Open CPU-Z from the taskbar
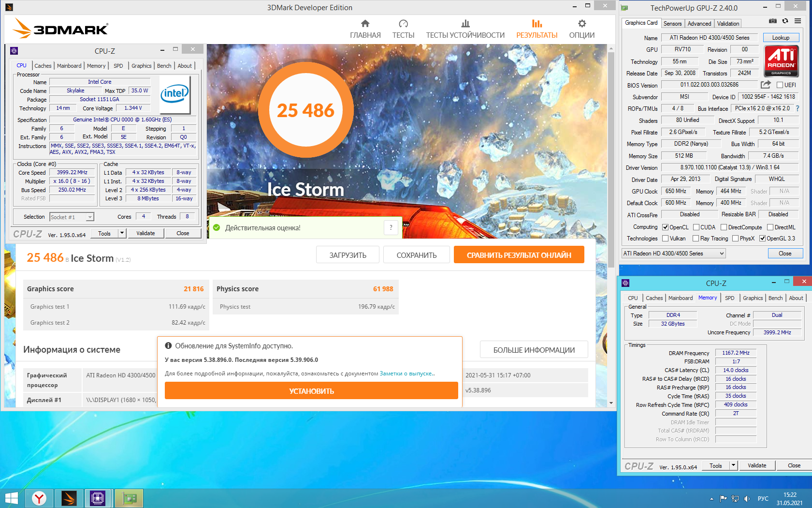 98,498
